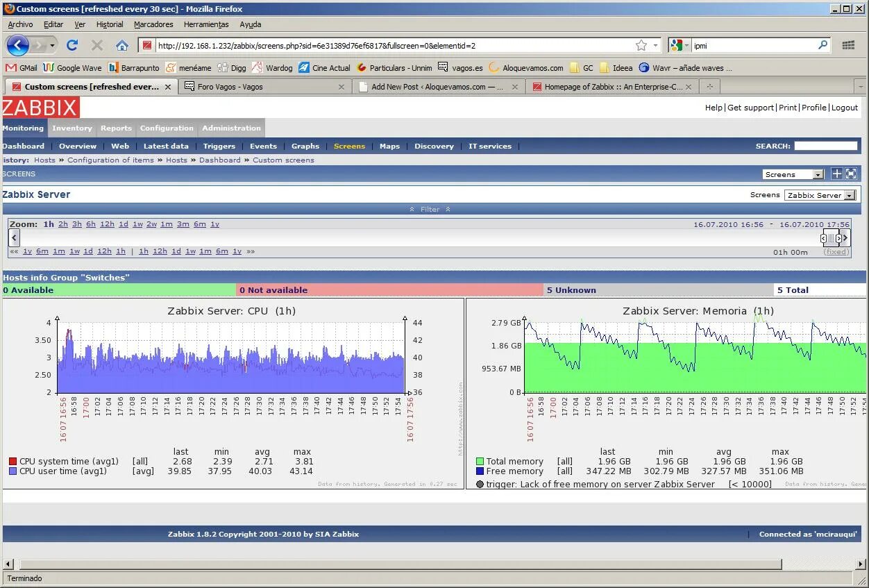Open the vagos.es bookmark
The width and height of the screenshot is (869, 588).
click(x=460, y=68)
